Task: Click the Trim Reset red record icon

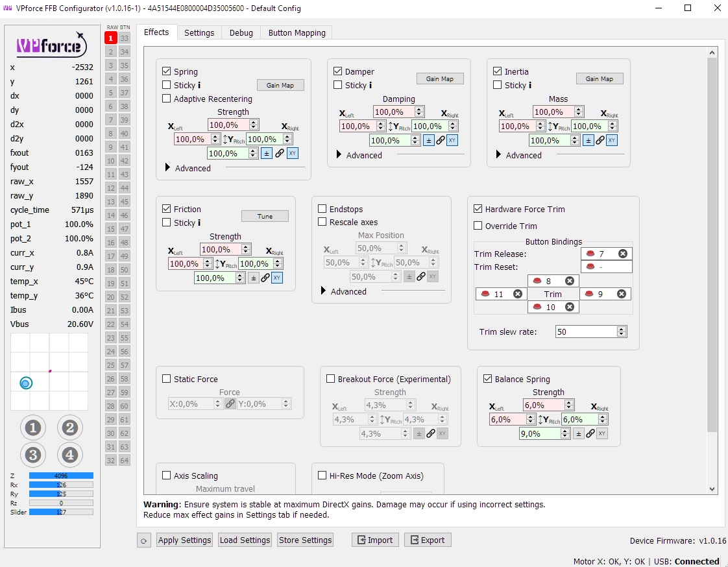Action: 590,267
